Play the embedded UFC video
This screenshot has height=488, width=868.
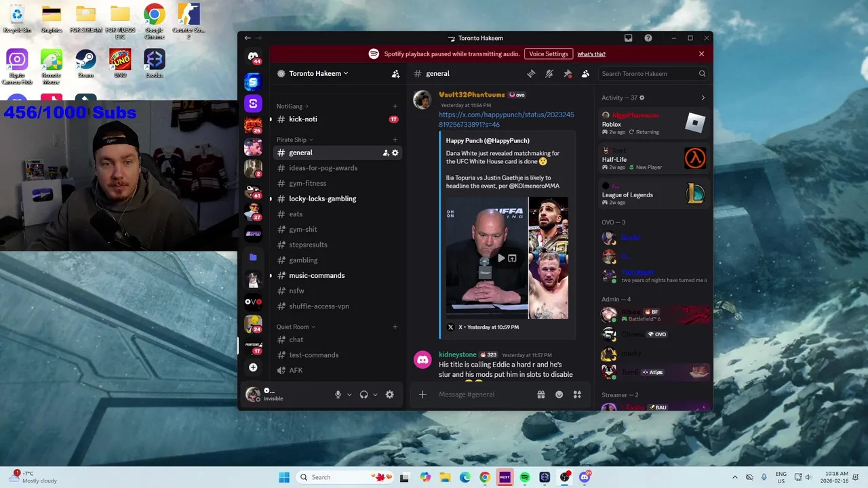500,258
